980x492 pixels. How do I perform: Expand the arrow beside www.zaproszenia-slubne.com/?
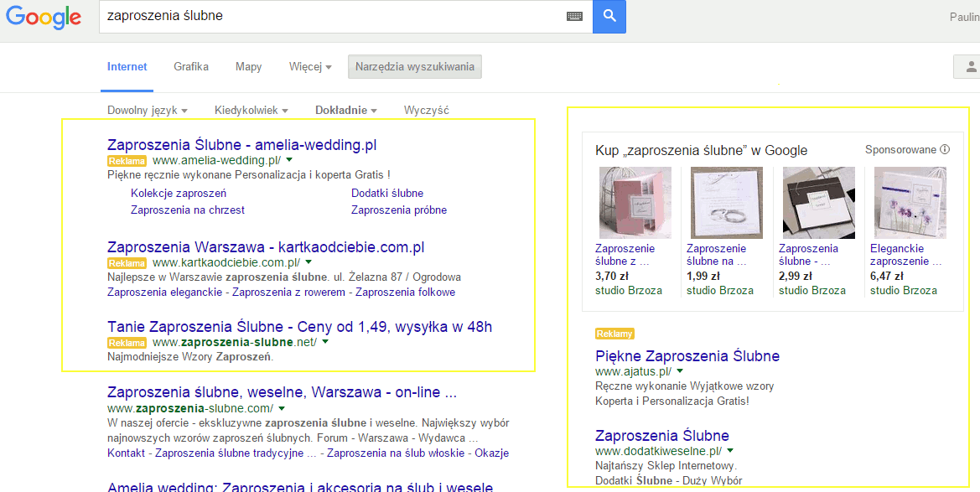point(282,408)
